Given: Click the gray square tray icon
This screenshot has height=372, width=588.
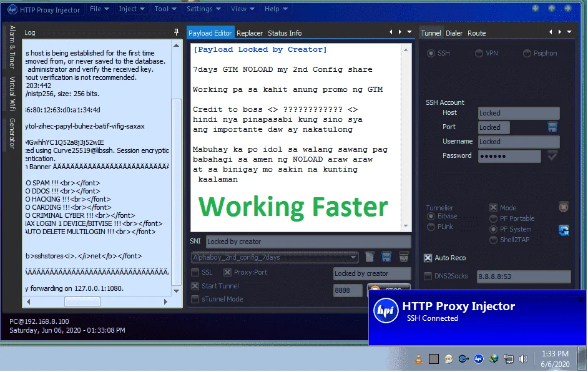Looking at the screenshot, I should pyautogui.click(x=433, y=359).
